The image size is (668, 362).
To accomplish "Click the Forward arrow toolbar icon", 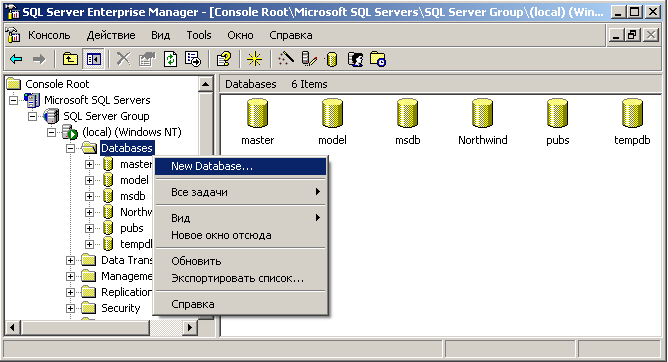I will [x=39, y=59].
